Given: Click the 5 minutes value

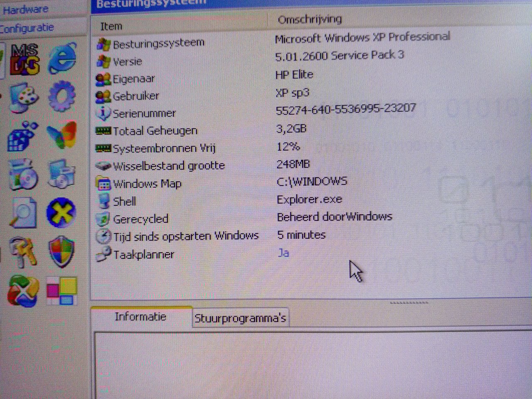Looking at the screenshot, I should (x=301, y=235).
